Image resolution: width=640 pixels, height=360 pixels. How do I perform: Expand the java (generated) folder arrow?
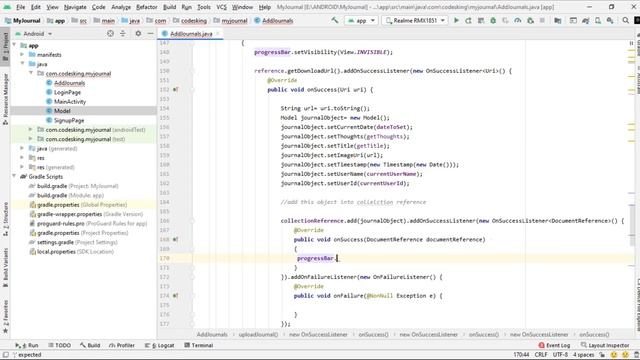22,149
